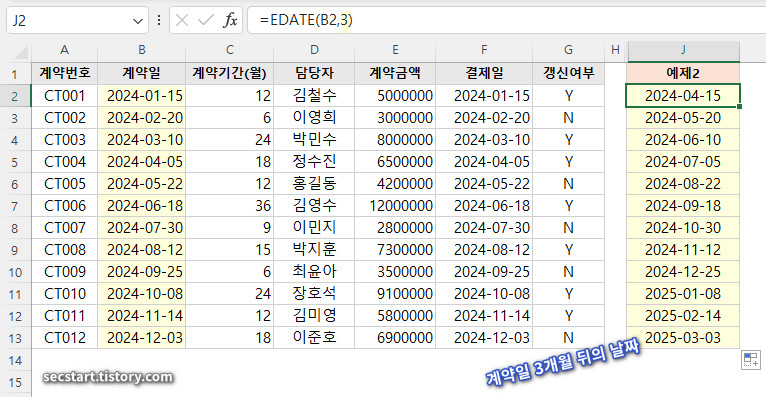Select amount cell 9100000

point(395,293)
